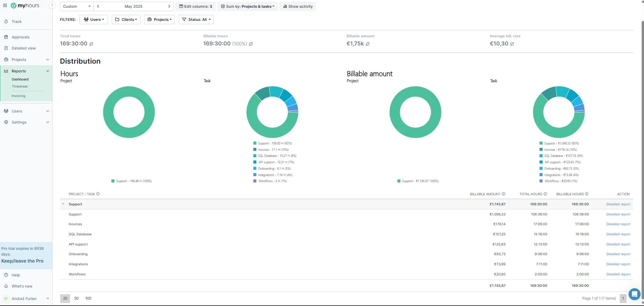Set page size to 50 items
This screenshot has width=644, height=306.
click(76, 298)
